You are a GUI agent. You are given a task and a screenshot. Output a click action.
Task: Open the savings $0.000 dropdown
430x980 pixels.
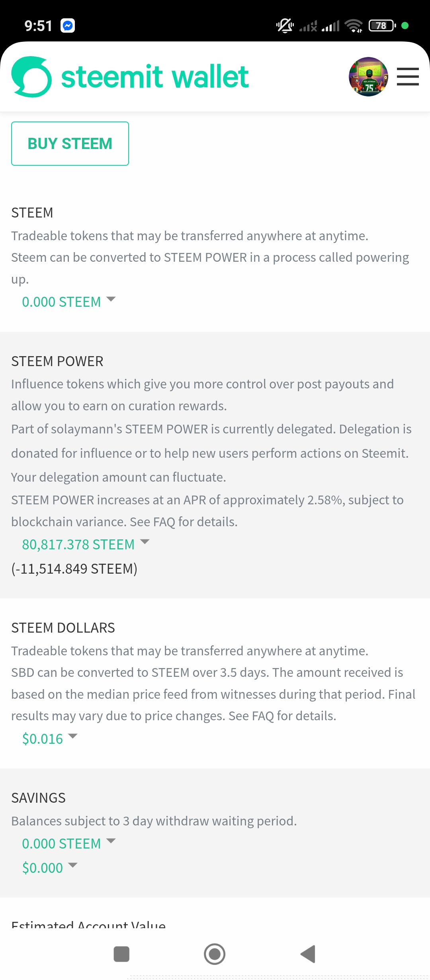point(50,868)
